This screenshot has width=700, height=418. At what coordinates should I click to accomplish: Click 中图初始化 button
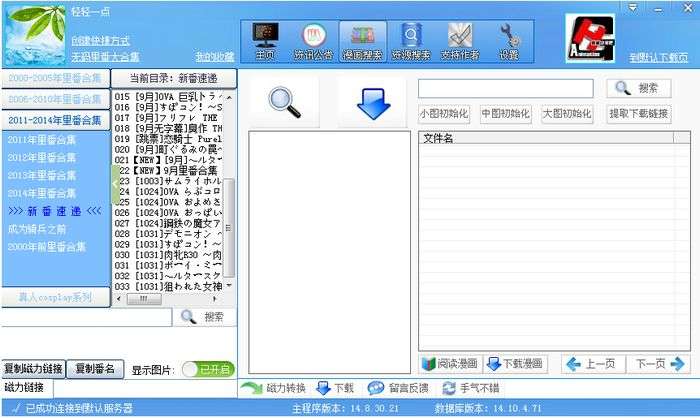point(505,114)
